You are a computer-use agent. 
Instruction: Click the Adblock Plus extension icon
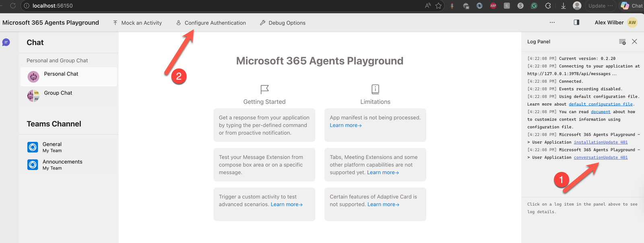[x=493, y=6]
